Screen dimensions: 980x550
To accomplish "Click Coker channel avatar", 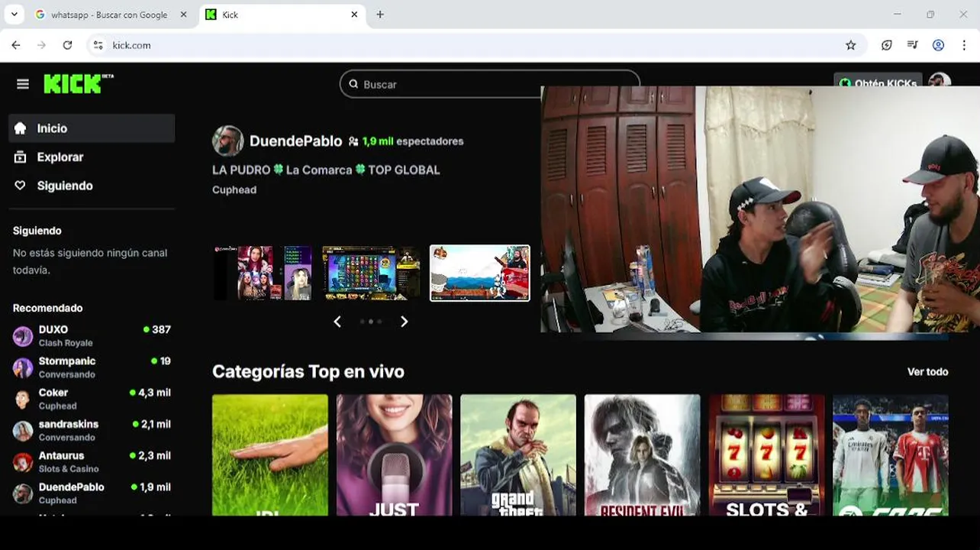I will pyautogui.click(x=23, y=399).
